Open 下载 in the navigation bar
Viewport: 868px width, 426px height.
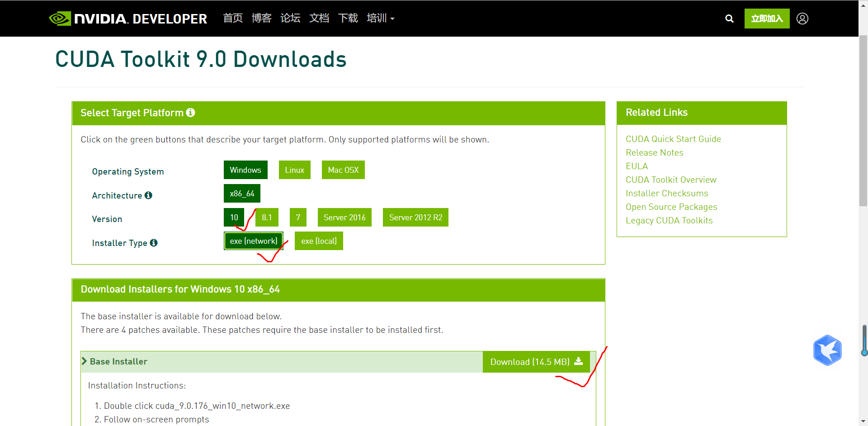[x=348, y=18]
